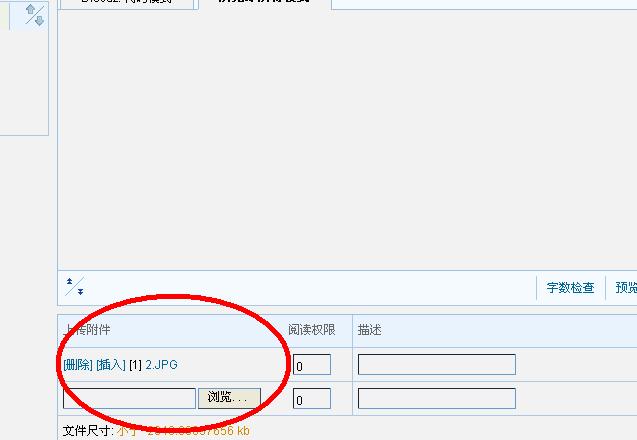Click read permission field for 2.JPG
The image size is (637, 440).
[312, 364]
